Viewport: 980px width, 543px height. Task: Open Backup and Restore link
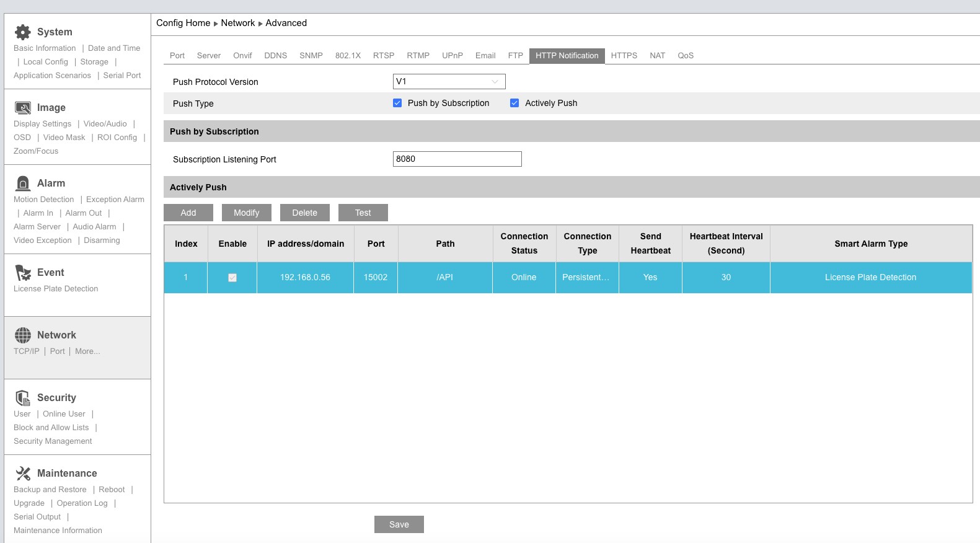point(50,489)
